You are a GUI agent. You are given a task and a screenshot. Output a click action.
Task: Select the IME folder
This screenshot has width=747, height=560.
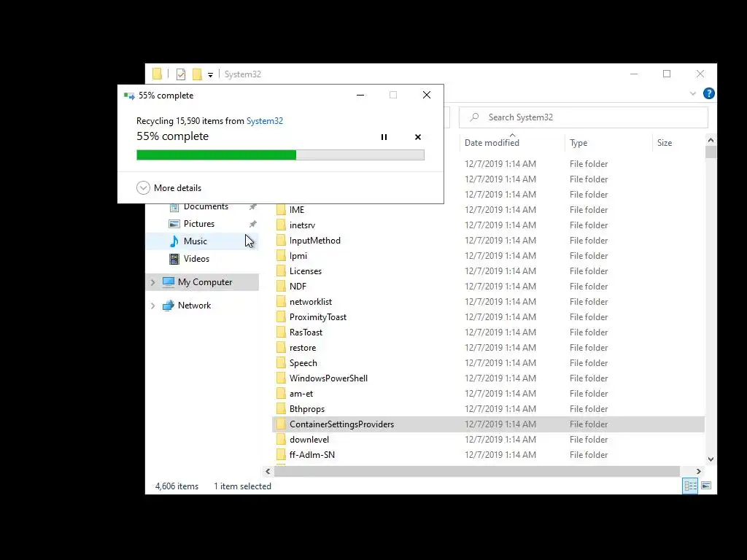(x=296, y=210)
